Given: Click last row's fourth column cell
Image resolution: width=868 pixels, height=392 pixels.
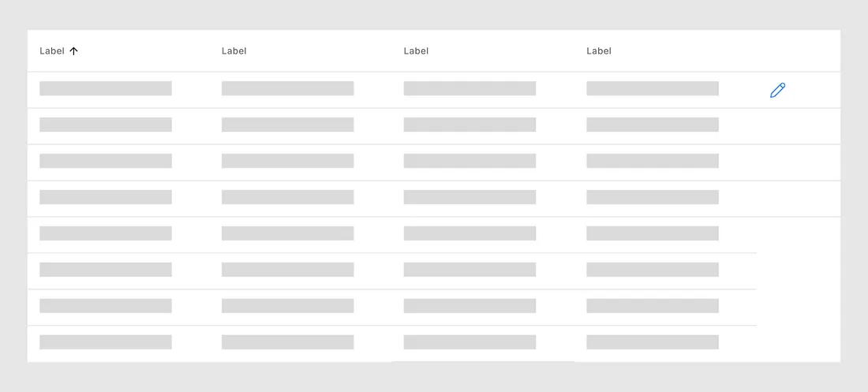Looking at the screenshot, I should [x=653, y=342].
